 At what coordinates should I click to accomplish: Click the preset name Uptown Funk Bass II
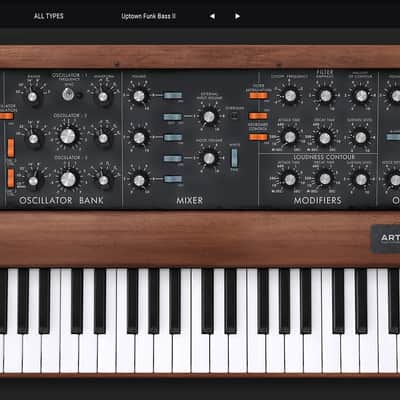(x=148, y=16)
